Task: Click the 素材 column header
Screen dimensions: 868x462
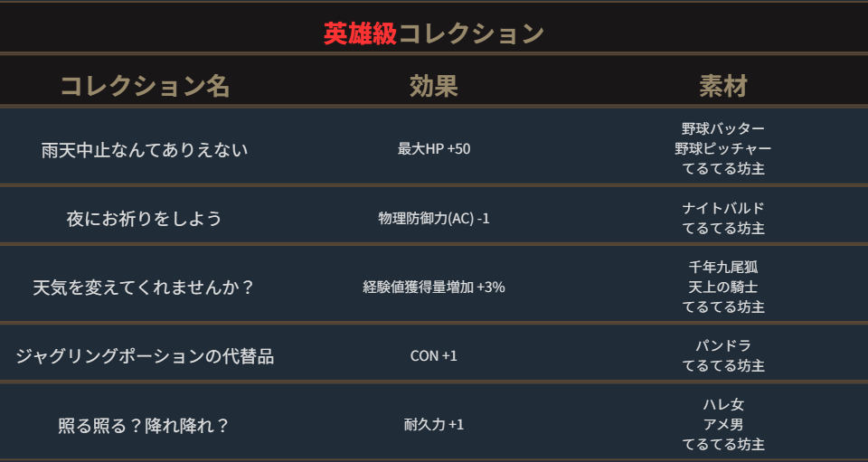Action: click(723, 86)
